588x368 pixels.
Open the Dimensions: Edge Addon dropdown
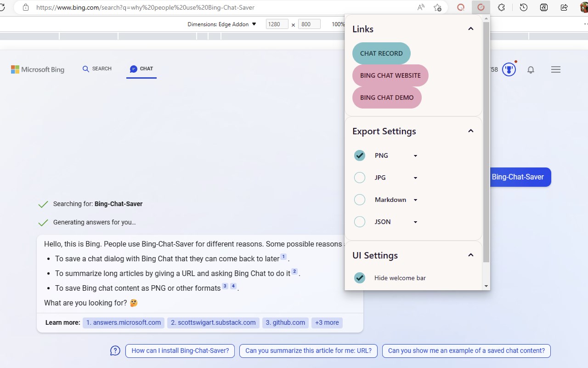[x=222, y=24]
